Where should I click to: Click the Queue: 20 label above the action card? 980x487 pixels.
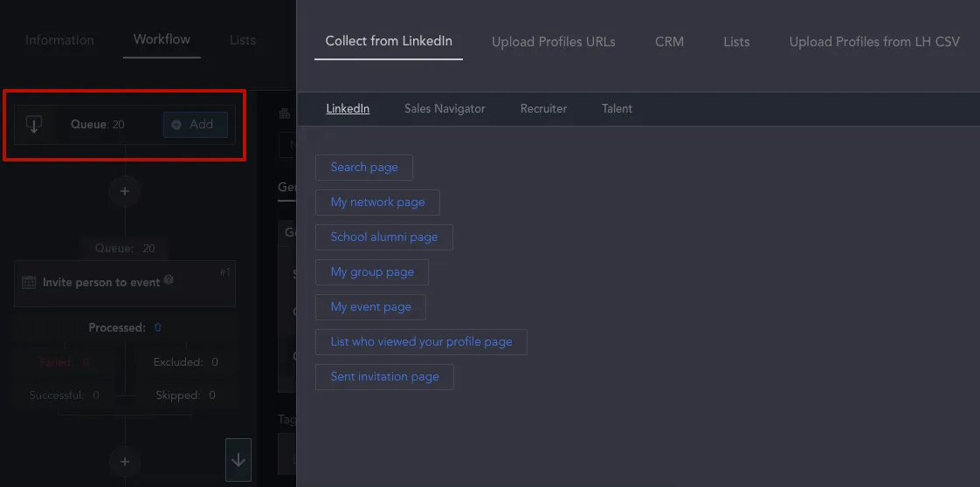125,249
